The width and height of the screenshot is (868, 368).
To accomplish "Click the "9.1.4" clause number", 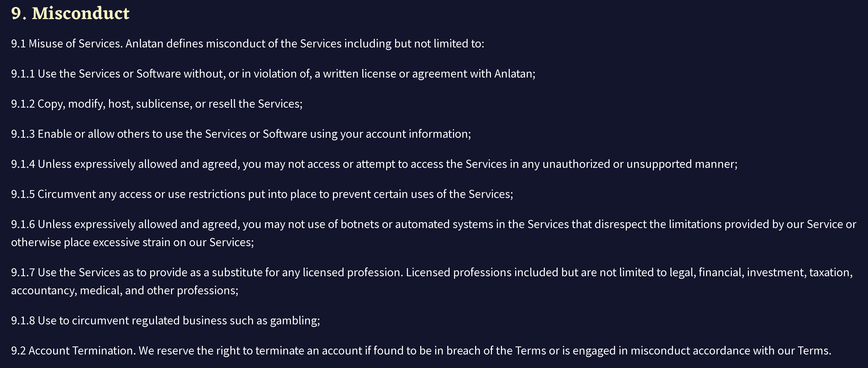I will [23, 164].
